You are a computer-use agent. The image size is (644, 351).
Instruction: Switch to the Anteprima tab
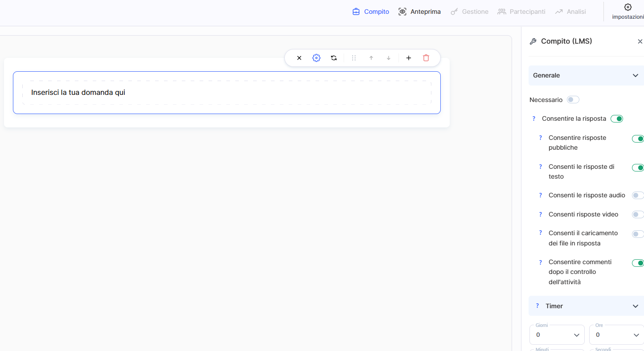click(419, 12)
